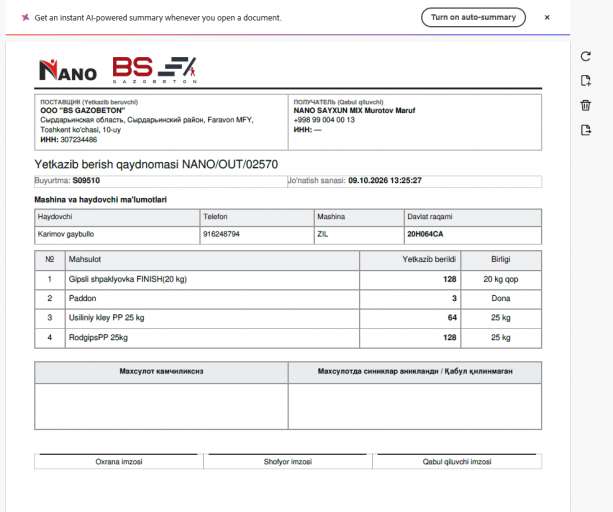Click recipient NANO SAYXUN MIX Murotov Maruf

click(x=354, y=111)
